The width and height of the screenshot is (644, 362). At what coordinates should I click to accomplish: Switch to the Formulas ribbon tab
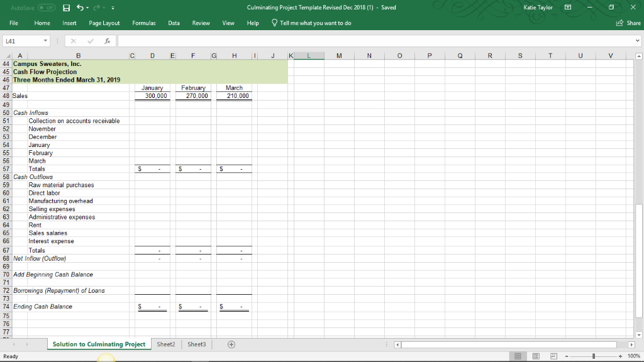point(144,22)
